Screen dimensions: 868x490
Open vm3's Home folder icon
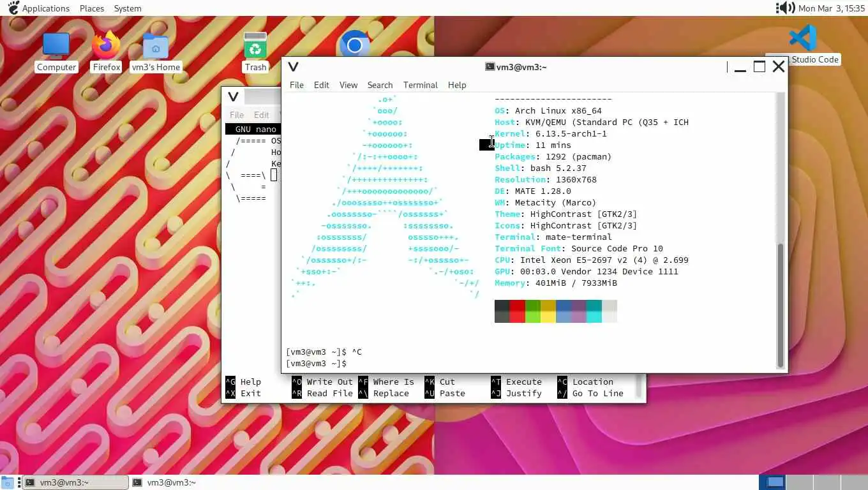tap(156, 52)
